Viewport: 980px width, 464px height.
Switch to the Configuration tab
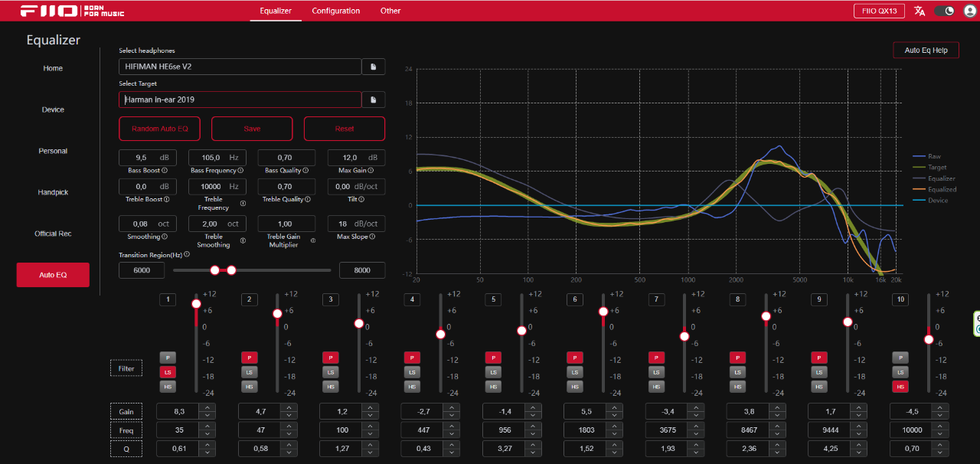pyautogui.click(x=335, y=11)
